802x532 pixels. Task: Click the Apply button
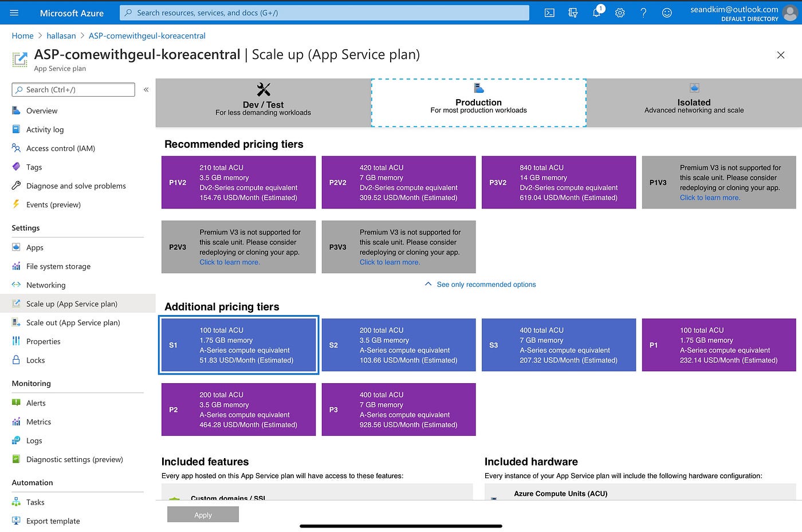coord(203,514)
